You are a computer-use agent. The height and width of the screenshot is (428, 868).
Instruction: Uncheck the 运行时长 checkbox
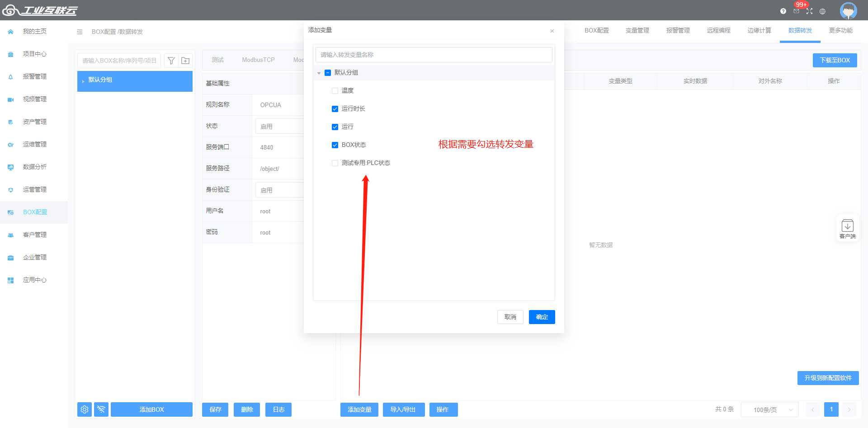tap(335, 109)
